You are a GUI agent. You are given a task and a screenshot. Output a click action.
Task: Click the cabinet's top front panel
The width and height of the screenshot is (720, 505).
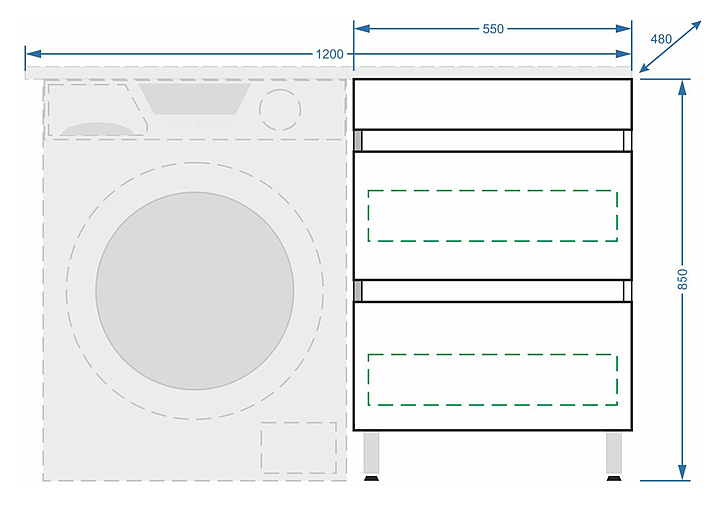pyautogui.click(x=492, y=104)
